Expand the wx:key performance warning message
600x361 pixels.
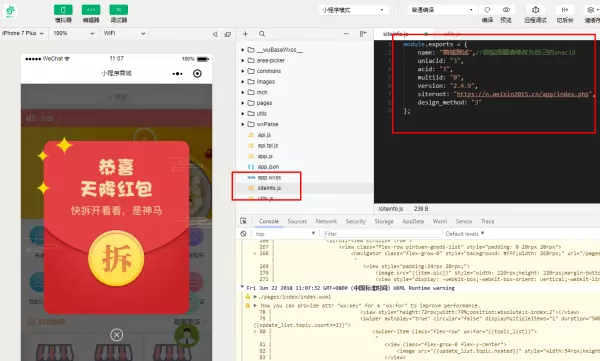click(255, 305)
